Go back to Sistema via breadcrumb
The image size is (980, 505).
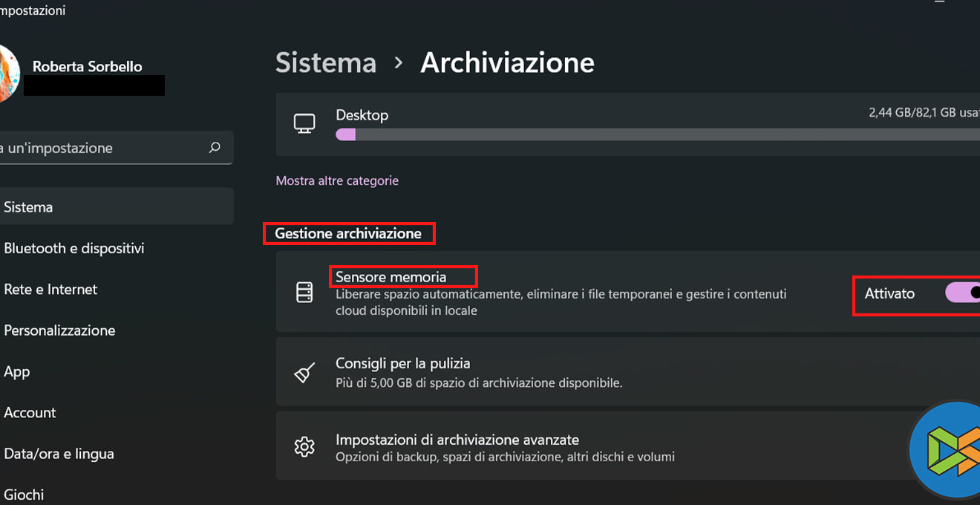[326, 63]
